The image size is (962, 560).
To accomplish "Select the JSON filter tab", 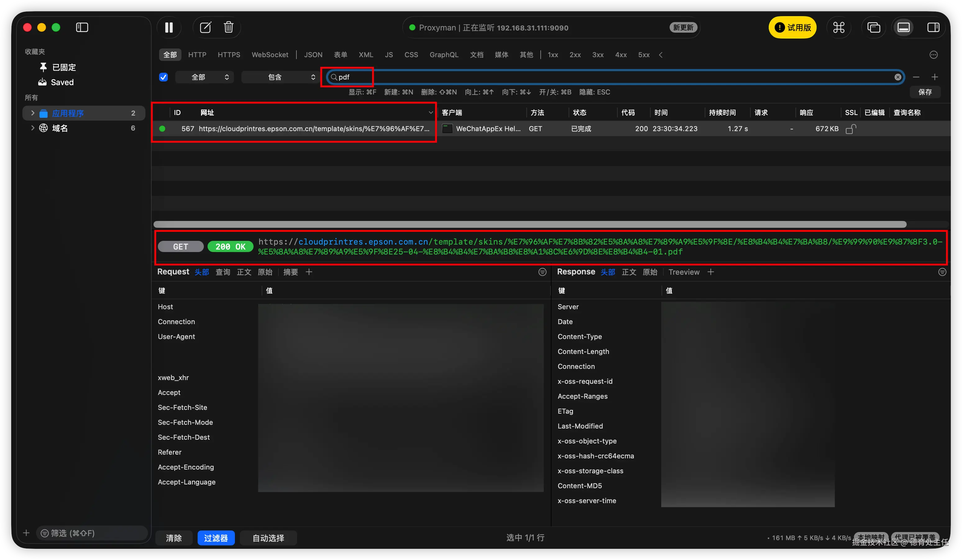I will click(313, 55).
